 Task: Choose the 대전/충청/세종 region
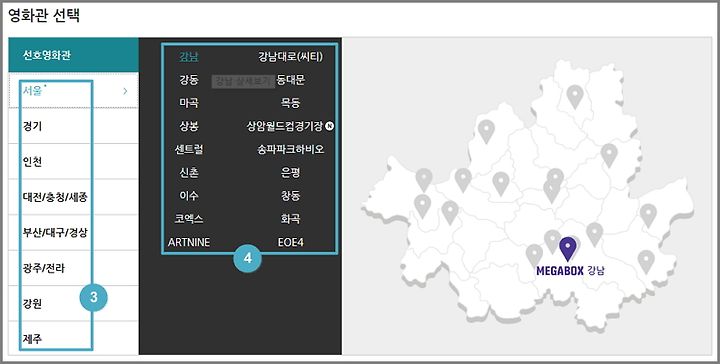click(x=73, y=197)
